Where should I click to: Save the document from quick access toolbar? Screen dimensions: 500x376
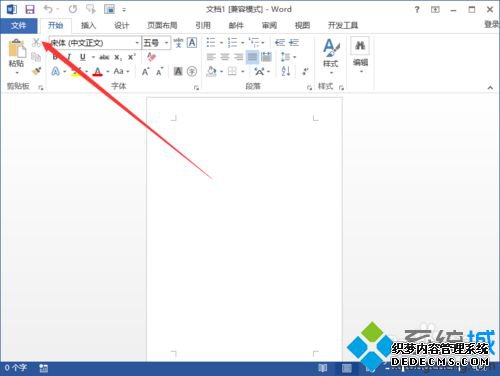tap(30, 9)
